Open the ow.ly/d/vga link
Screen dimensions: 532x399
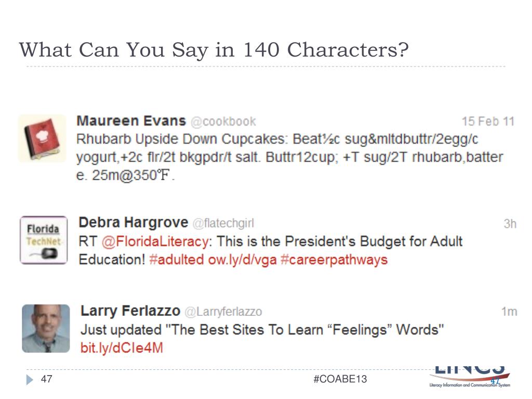tap(242, 260)
